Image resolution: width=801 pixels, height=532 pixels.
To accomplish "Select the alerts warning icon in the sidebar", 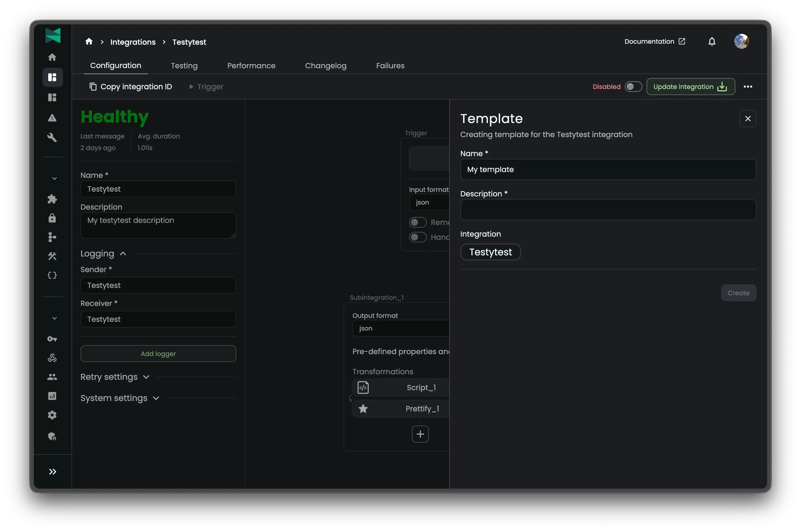I will point(53,118).
